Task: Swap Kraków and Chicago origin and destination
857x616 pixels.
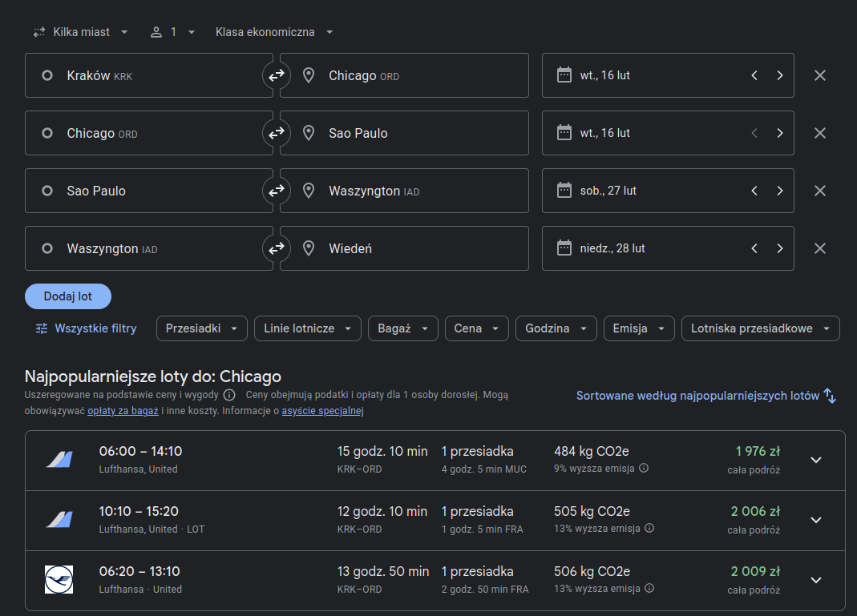Action: click(x=277, y=75)
